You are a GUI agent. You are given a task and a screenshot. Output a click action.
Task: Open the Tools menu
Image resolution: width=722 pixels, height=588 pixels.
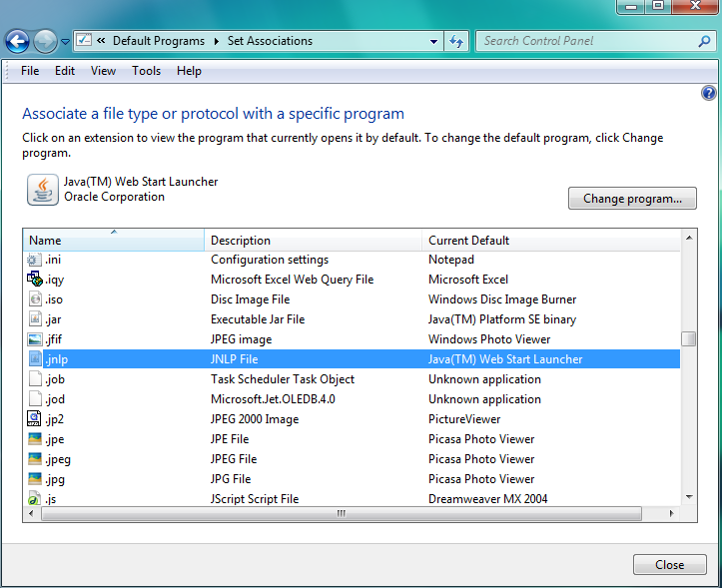[x=147, y=71]
